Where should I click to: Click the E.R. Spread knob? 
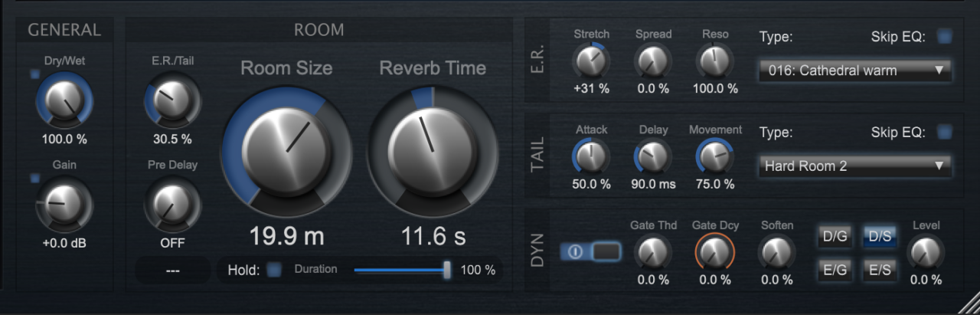click(x=653, y=61)
